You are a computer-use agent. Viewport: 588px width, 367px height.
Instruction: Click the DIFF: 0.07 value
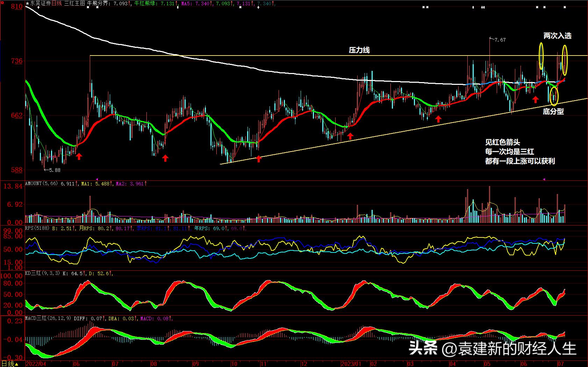(x=89, y=318)
